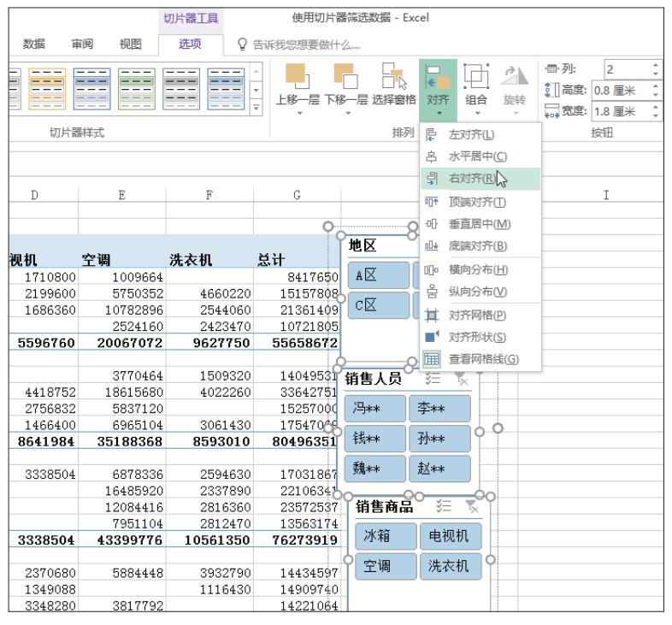The width and height of the screenshot is (672, 625).
Task: Choose Align Center (水平居中) option
Action: point(480,156)
